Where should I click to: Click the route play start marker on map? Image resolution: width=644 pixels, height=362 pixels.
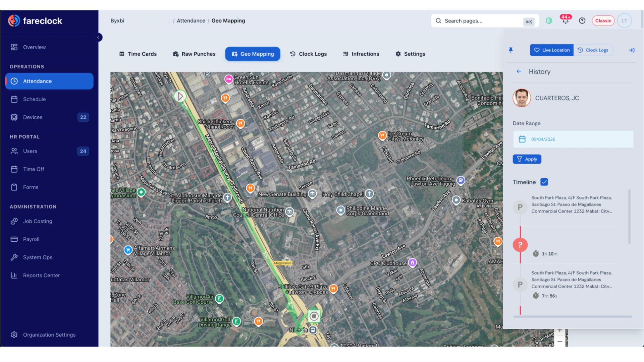tap(180, 97)
